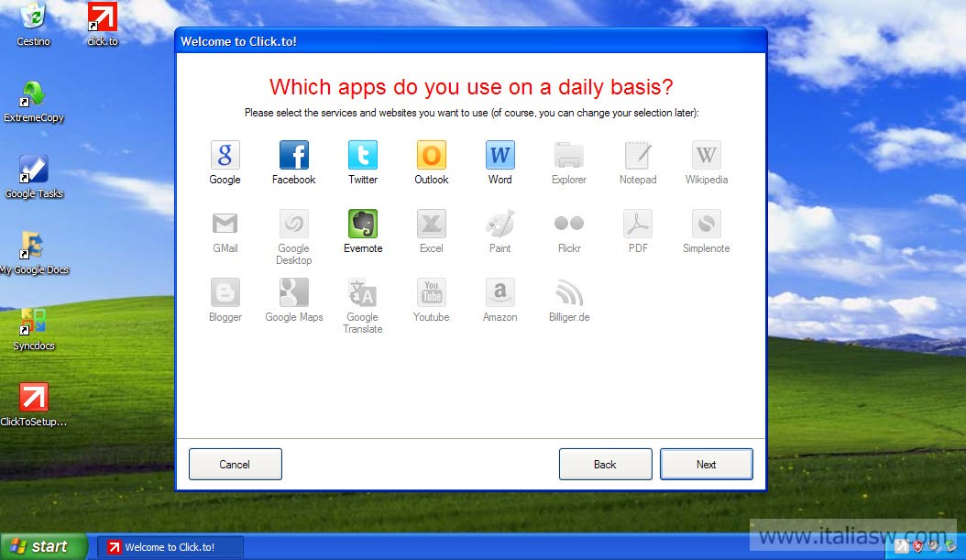Screen dimensions: 966x560
Task: Enable the PDF app icon
Action: click(638, 224)
